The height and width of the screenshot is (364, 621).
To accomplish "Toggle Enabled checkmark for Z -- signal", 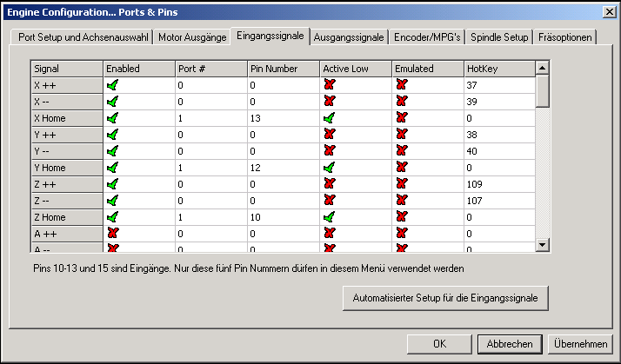I will pos(113,201).
